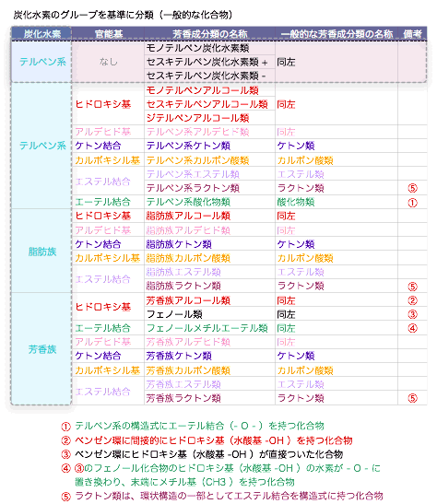
Task: Click the green テルペン系酸化物類 entry
Action: click(x=188, y=202)
